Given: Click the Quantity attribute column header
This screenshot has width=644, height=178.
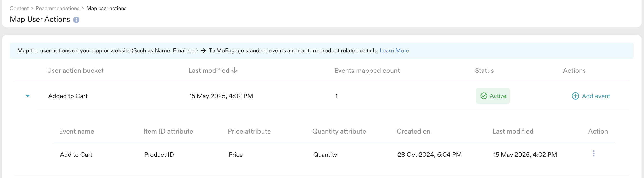Looking at the screenshot, I should click(339, 131).
